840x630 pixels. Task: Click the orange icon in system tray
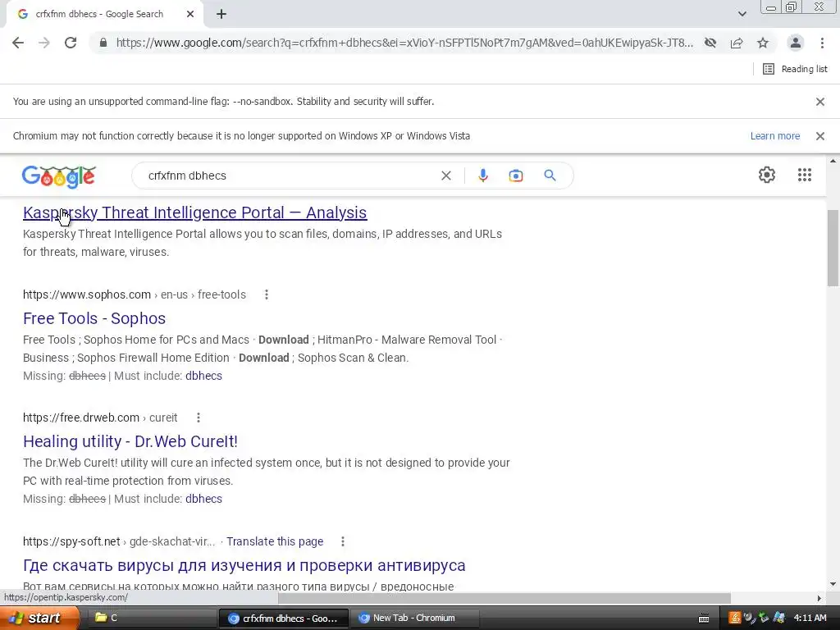pos(734,618)
